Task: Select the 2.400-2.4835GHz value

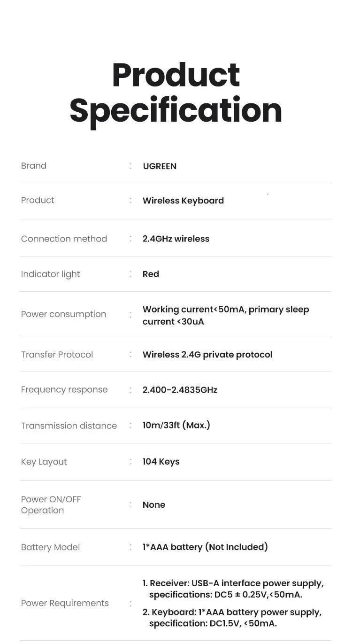Action: tap(180, 390)
